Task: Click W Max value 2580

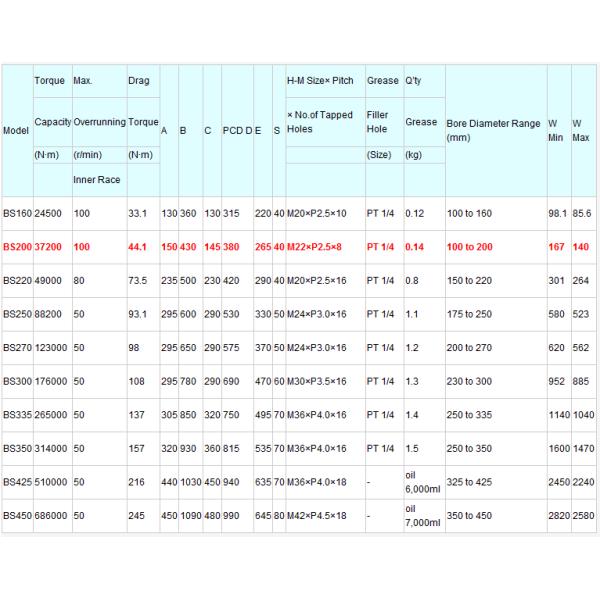Action: pyautogui.click(x=584, y=516)
